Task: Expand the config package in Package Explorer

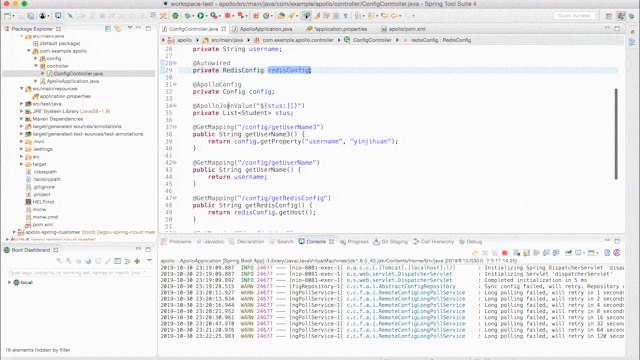Action: point(36,58)
